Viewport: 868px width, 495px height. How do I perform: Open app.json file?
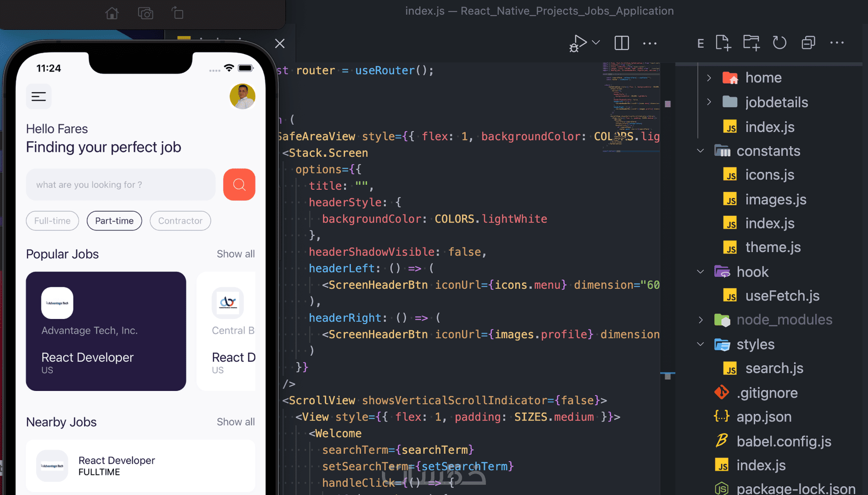pyautogui.click(x=764, y=417)
